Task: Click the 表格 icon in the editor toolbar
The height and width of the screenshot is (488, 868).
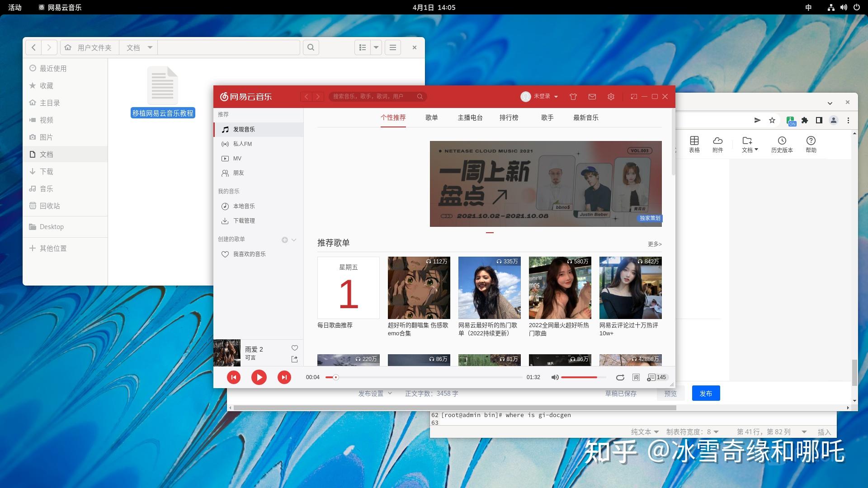Action: tap(694, 145)
